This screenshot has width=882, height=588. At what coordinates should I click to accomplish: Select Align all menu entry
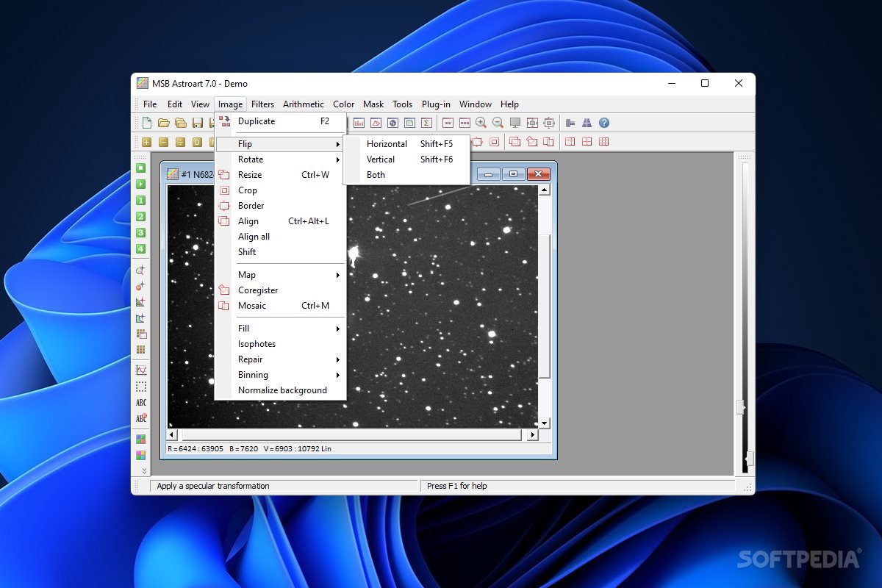(280, 237)
